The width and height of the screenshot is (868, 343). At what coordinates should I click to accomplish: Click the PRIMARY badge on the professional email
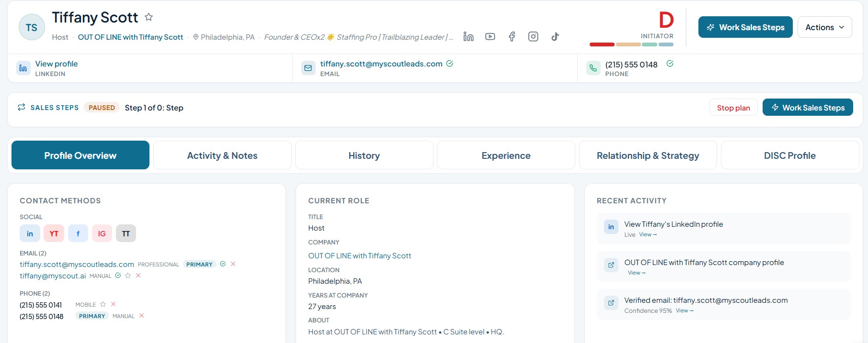point(199,264)
